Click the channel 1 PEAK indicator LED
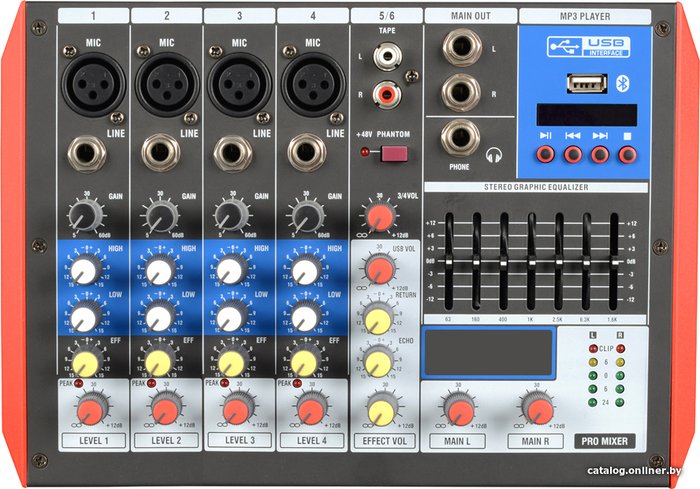 pos(79,383)
